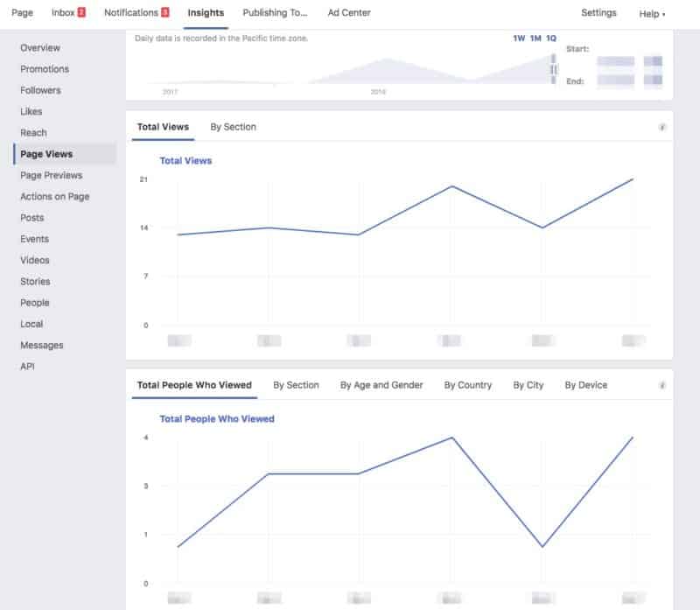
Task: Open Publishing Tools tab
Action: (x=275, y=13)
